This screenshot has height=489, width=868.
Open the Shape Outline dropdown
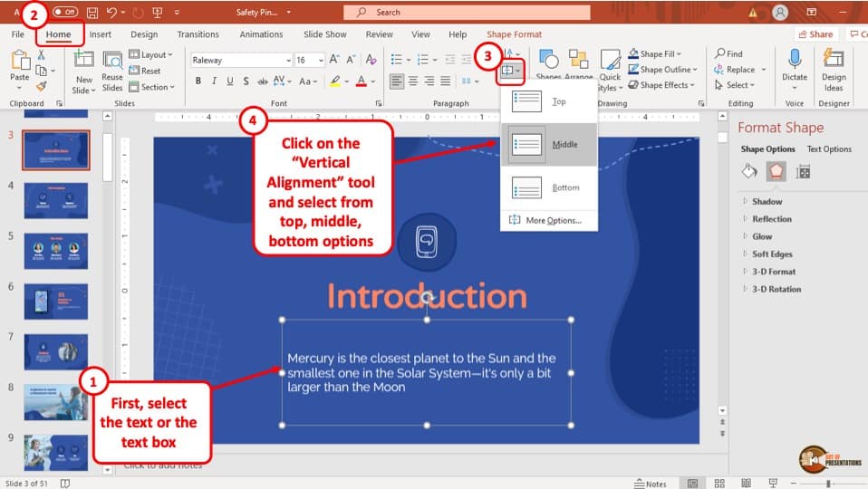[x=662, y=69]
